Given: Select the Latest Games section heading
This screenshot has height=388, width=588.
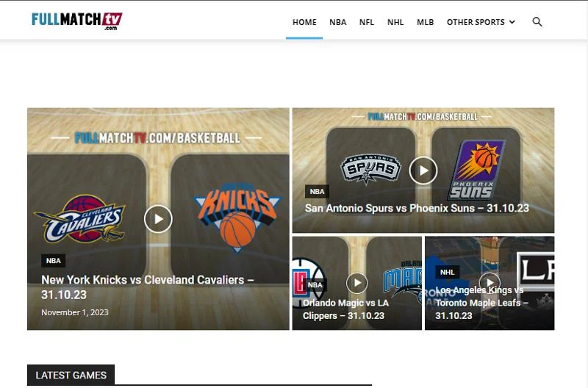Looking at the screenshot, I should point(71,375).
